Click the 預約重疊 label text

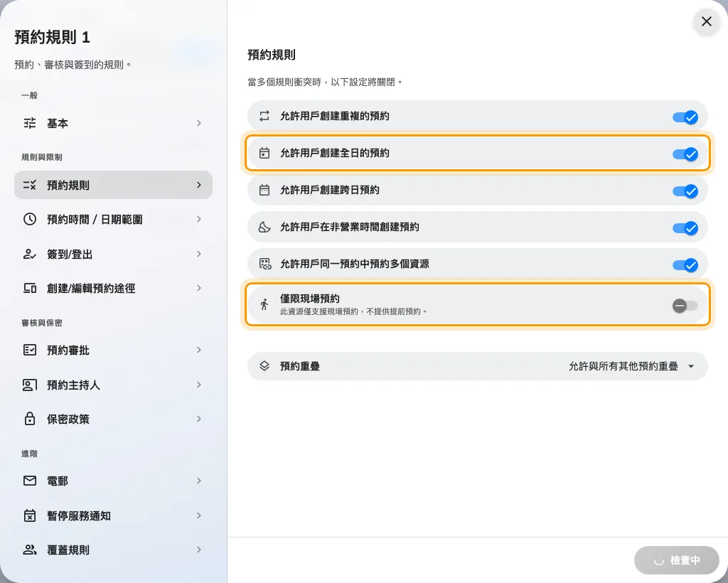tap(299, 366)
